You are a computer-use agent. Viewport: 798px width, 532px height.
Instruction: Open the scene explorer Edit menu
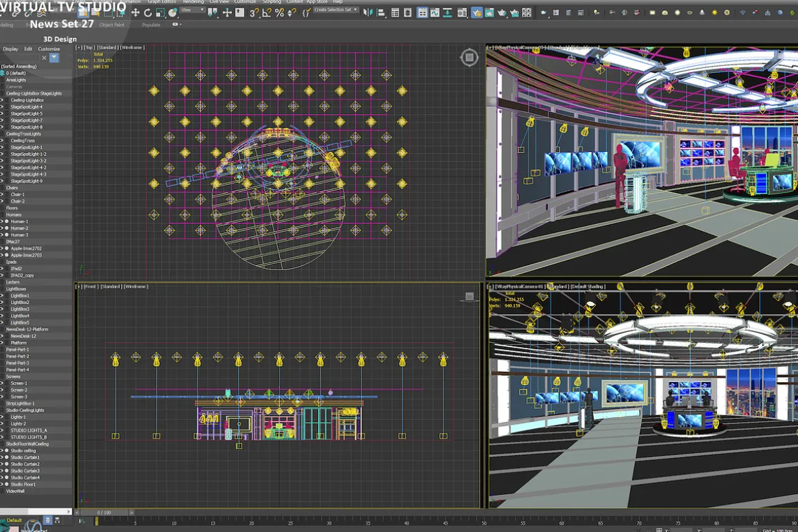(28, 49)
